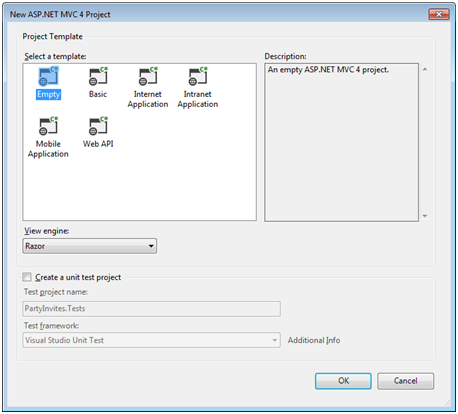Click the Test project name field
The image size is (458, 414).
[151, 309]
